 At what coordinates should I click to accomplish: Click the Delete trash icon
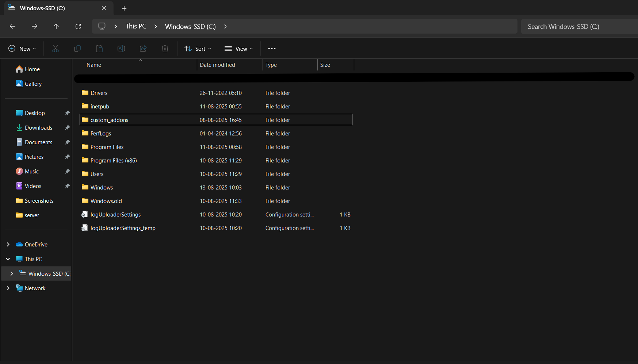point(165,49)
